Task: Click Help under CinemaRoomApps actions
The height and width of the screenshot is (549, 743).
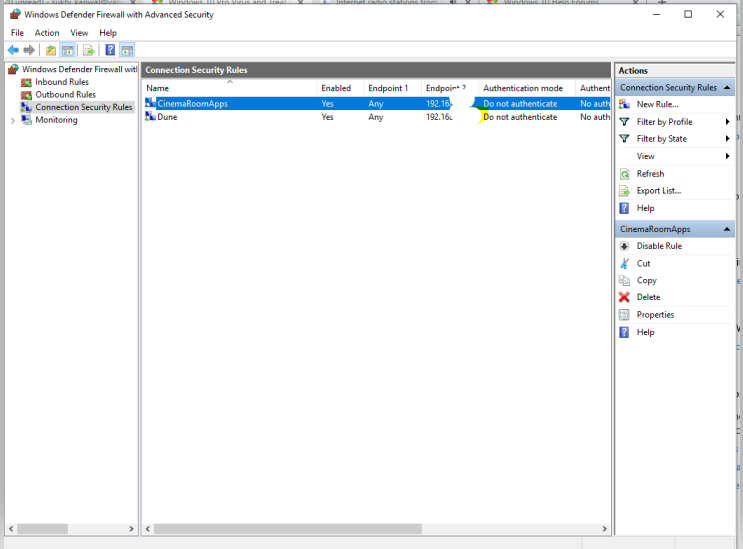Action: [x=645, y=332]
